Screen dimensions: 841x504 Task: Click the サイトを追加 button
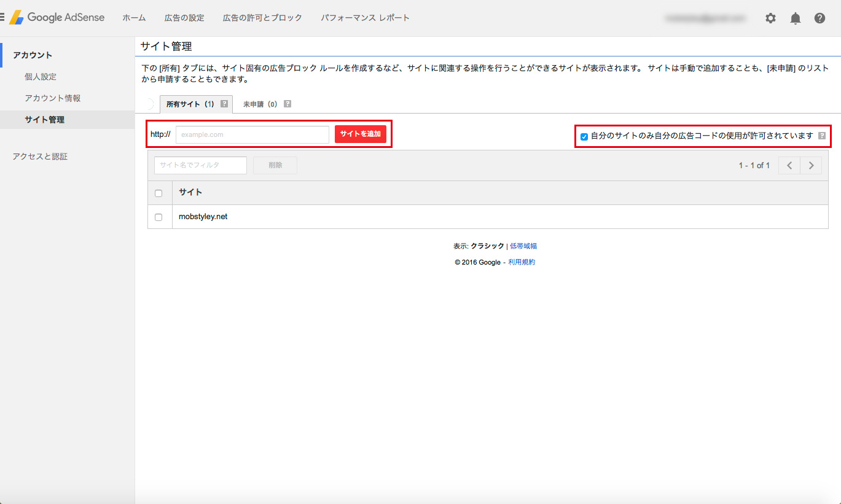[x=361, y=134]
